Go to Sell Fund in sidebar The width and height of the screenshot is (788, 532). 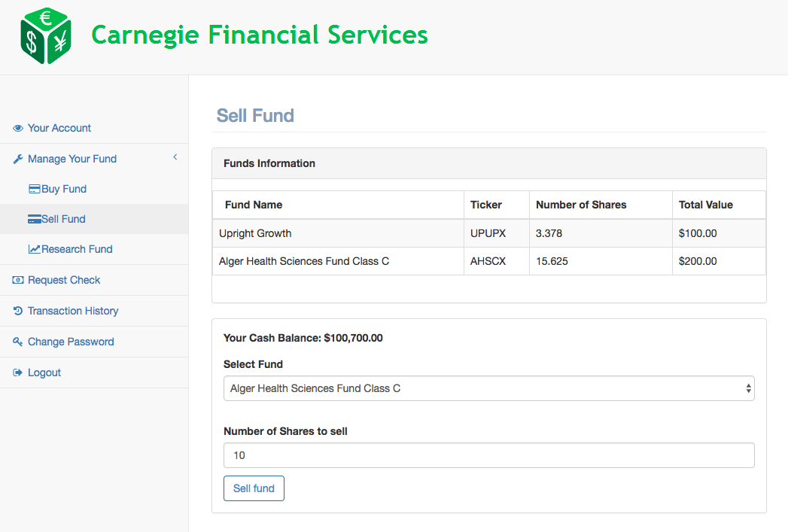63,219
